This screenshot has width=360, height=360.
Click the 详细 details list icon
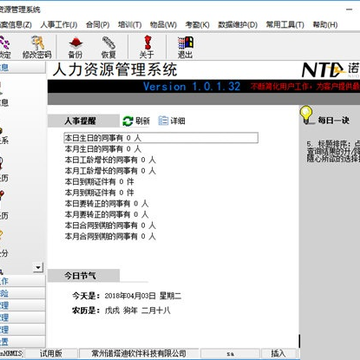(x=163, y=121)
